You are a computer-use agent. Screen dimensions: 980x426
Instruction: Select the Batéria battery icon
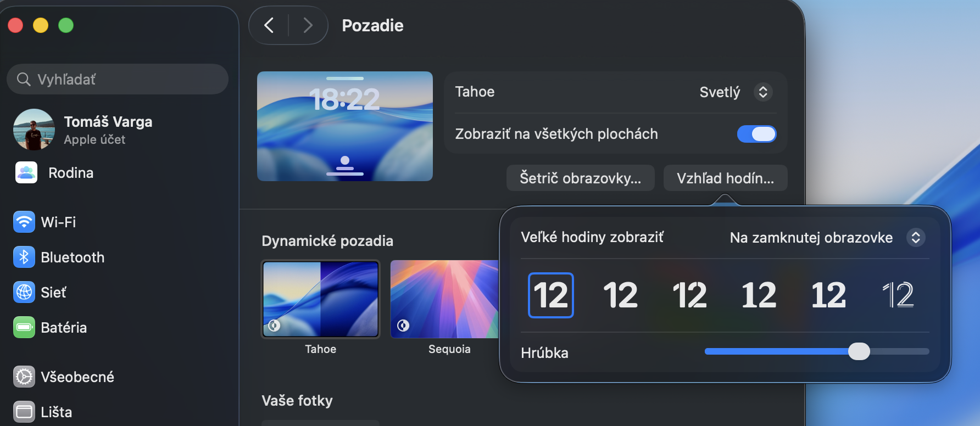pos(24,327)
